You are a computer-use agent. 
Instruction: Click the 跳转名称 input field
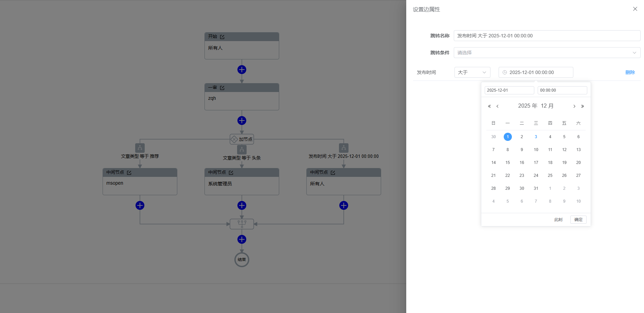tap(547, 36)
